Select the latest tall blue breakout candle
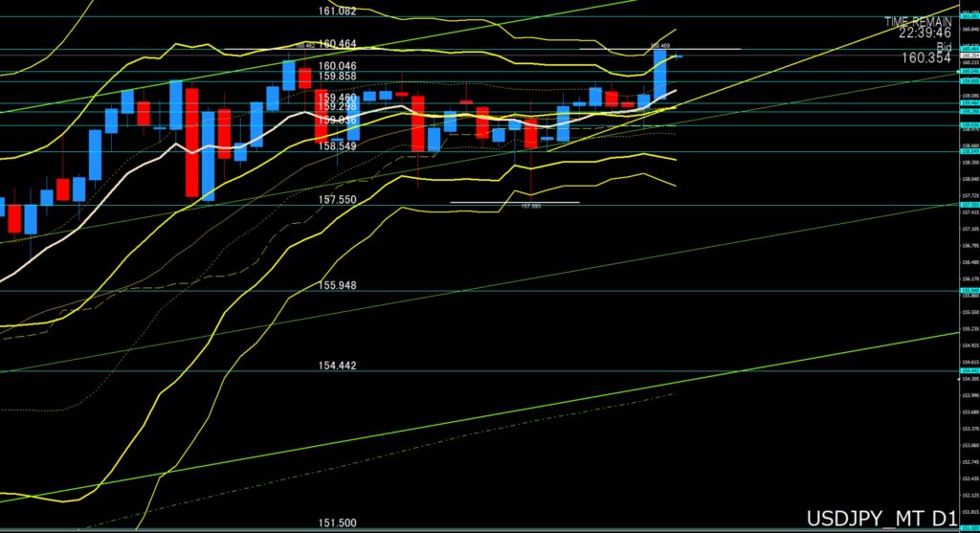 659,74
